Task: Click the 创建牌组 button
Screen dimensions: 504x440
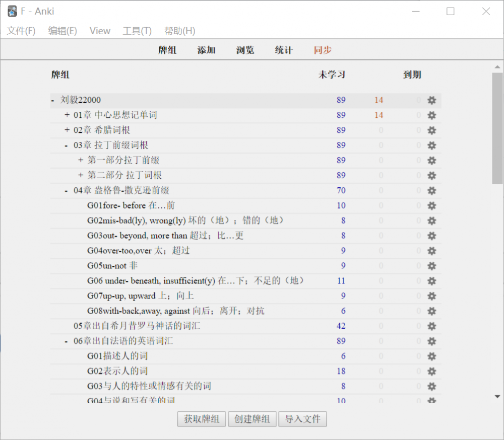Action: tap(252, 419)
